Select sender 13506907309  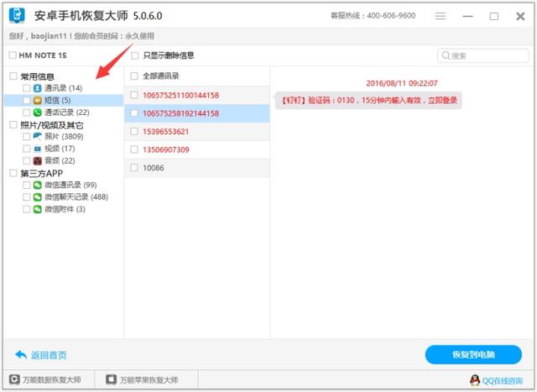pos(197,149)
